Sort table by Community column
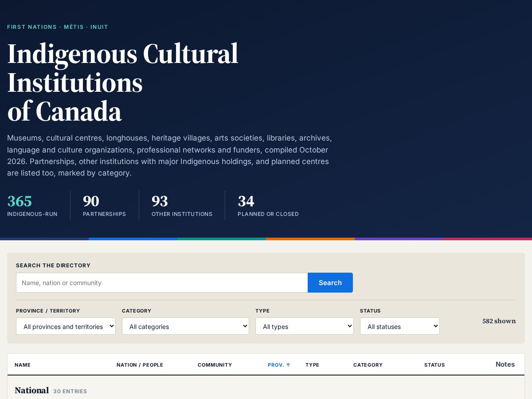The image size is (532, 399). pos(215,365)
